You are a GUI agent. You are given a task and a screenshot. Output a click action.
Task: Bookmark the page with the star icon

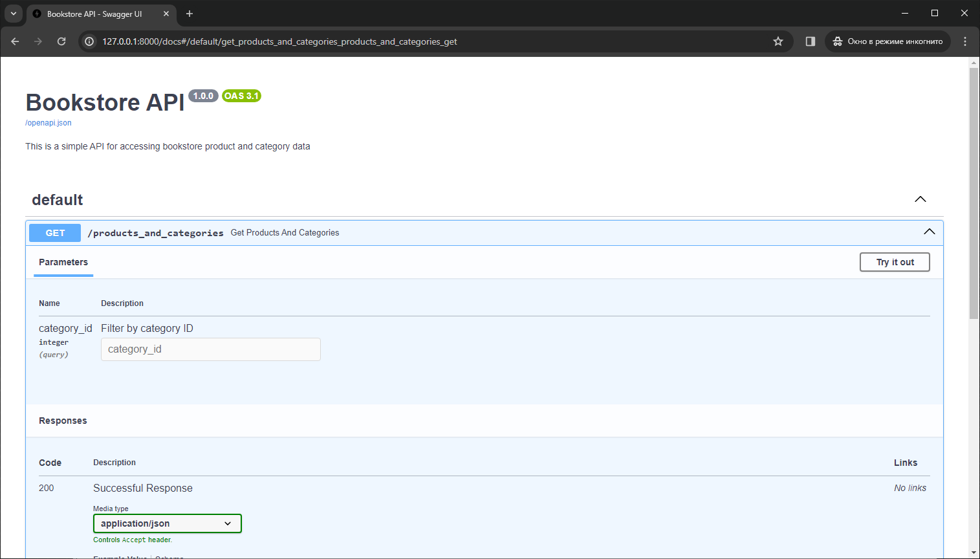pyautogui.click(x=778, y=41)
